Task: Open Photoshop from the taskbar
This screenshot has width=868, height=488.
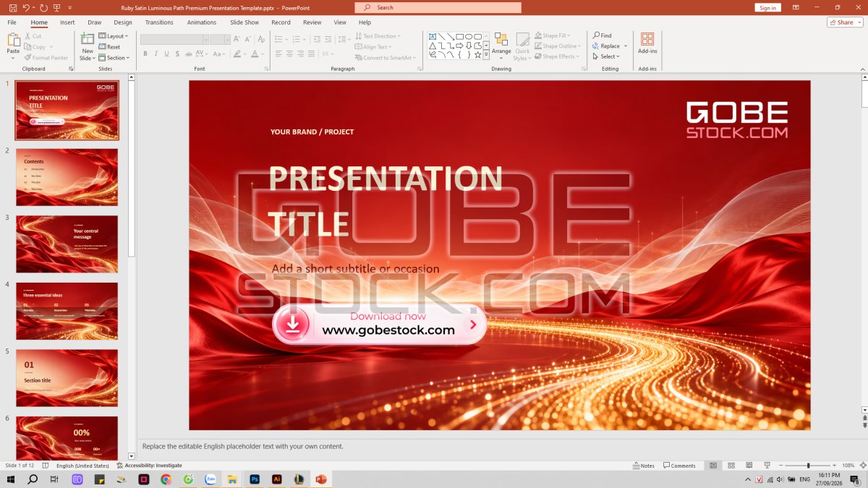Action: pyautogui.click(x=255, y=479)
